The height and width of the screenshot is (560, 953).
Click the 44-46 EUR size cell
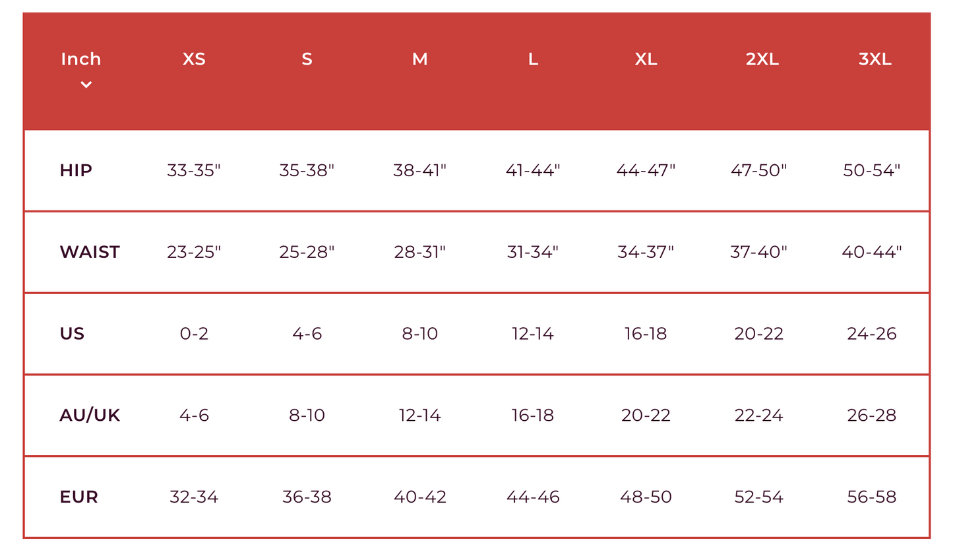(533, 497)
